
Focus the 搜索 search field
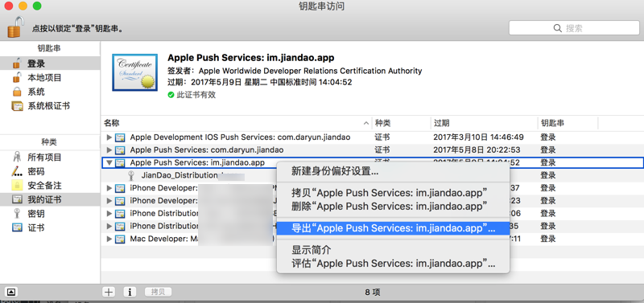[574, 28]
